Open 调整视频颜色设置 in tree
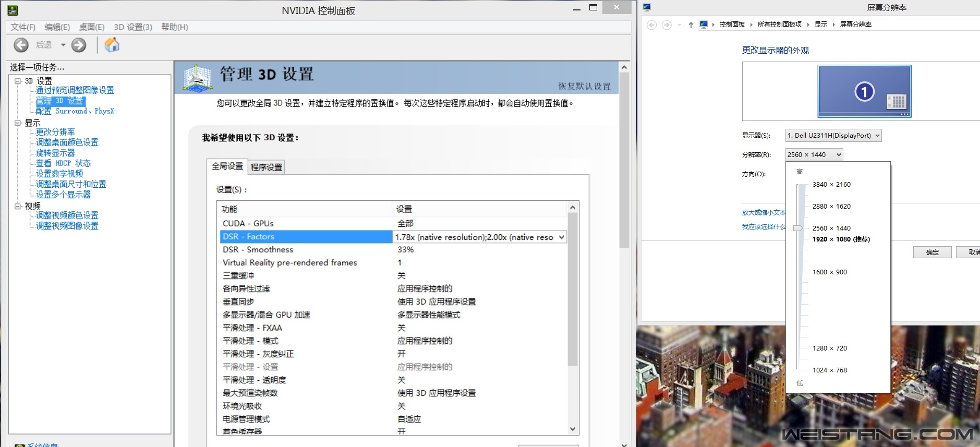 pos(67,215)
